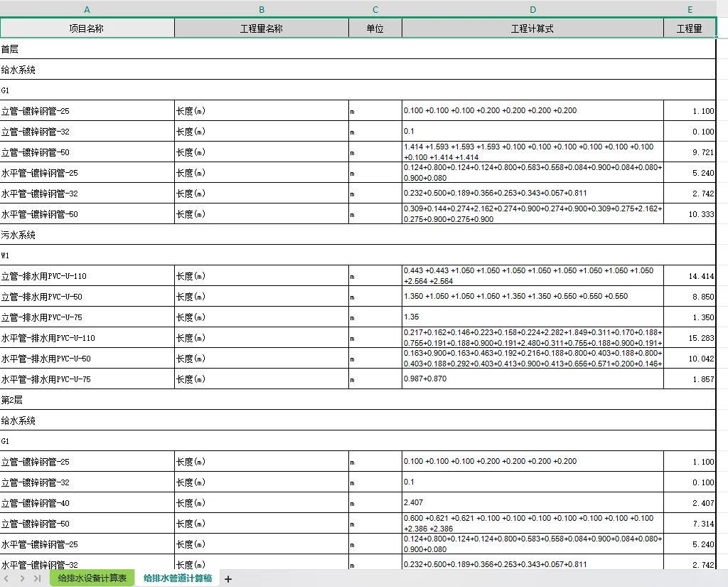
Task: Click formula cell 0.987+0.870
Action: point(532,379)
